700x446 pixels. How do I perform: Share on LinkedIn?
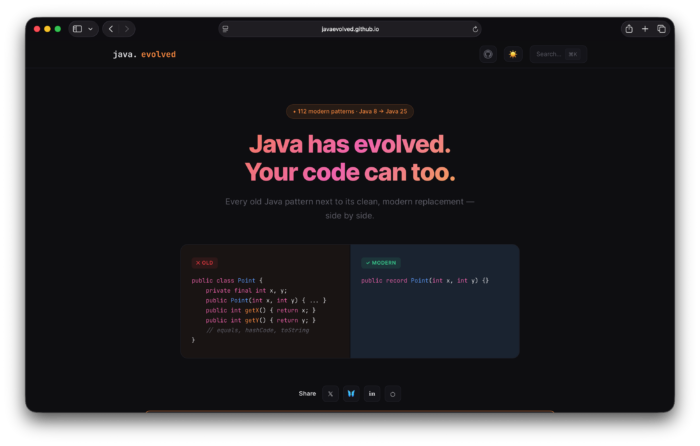pyautogui.click(x=372, y=394)
